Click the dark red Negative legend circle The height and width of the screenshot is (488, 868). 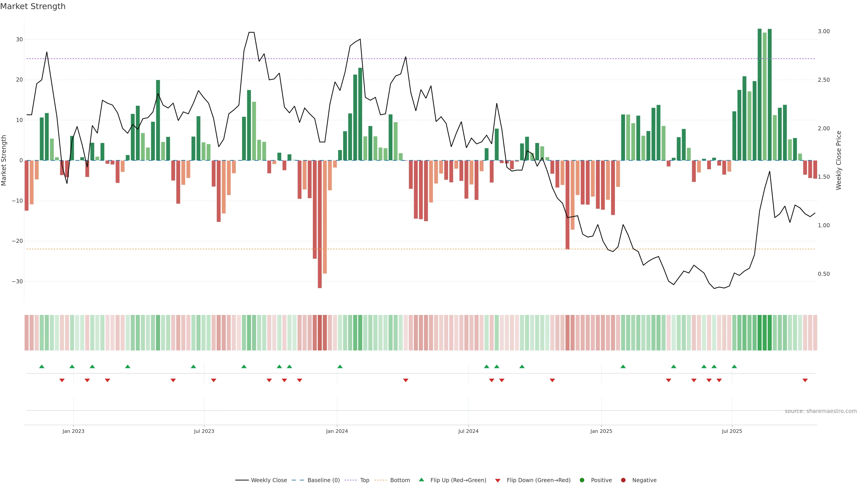point(623,480)
